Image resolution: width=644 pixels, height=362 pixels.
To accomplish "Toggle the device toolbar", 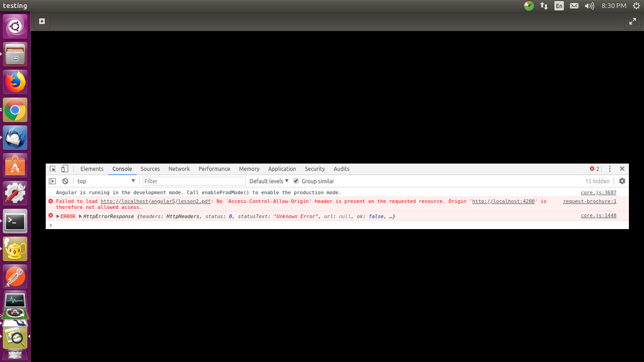I will pyautogui.click(x=64, y=169).
